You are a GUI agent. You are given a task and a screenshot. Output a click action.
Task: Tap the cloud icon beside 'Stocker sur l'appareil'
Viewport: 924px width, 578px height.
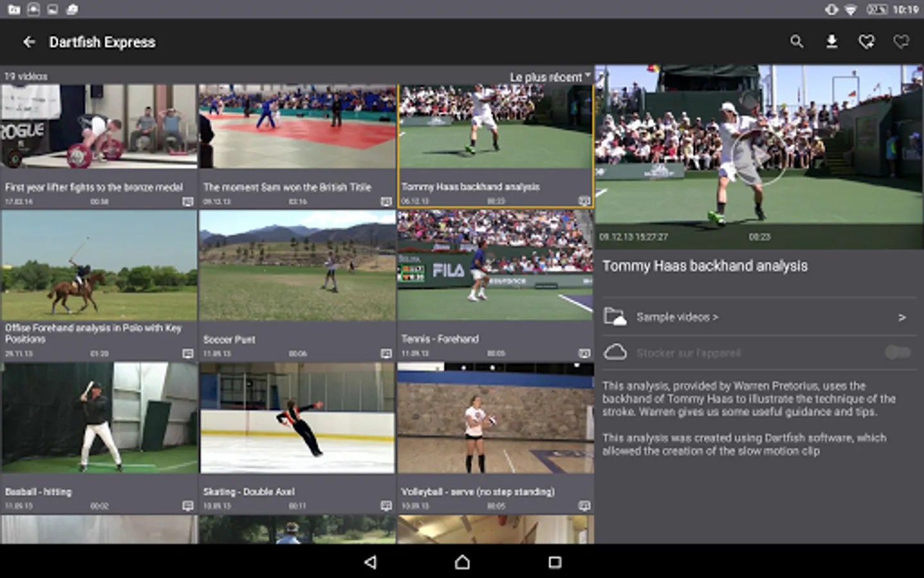615,352
